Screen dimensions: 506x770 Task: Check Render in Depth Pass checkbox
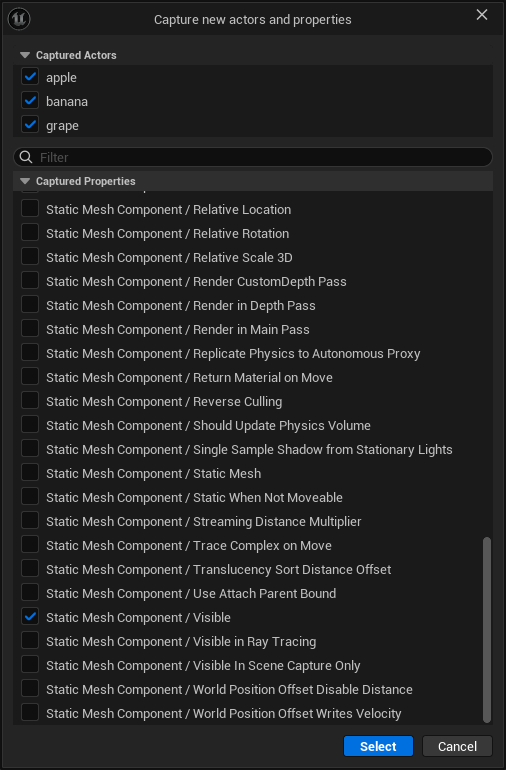(x=30, y=305)
